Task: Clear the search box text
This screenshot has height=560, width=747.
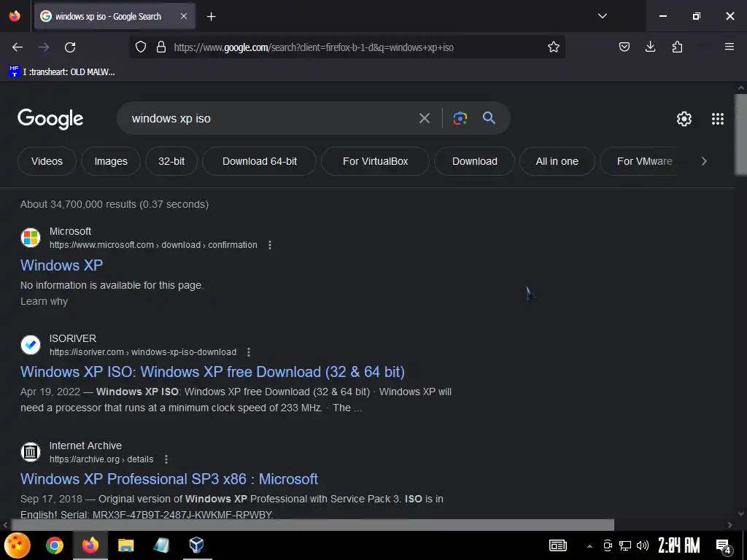Action: (x=424, y=118)
